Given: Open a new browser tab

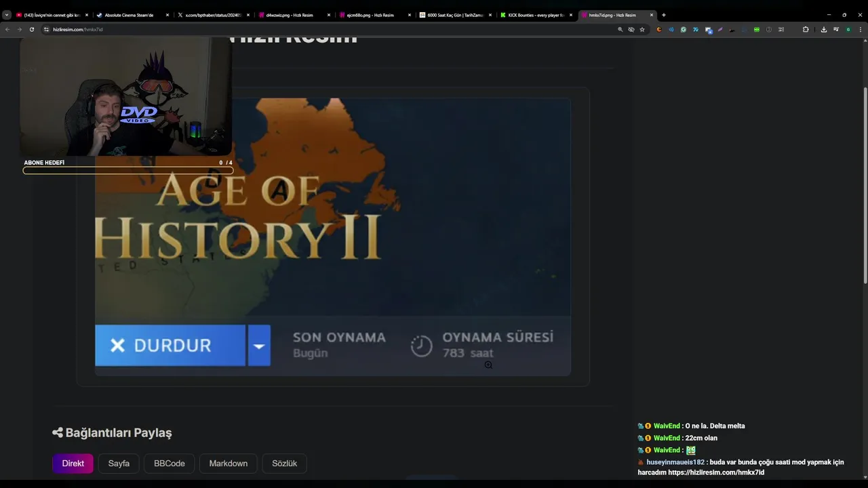Looking at the screenshot, I should click(x=664, y=15).
